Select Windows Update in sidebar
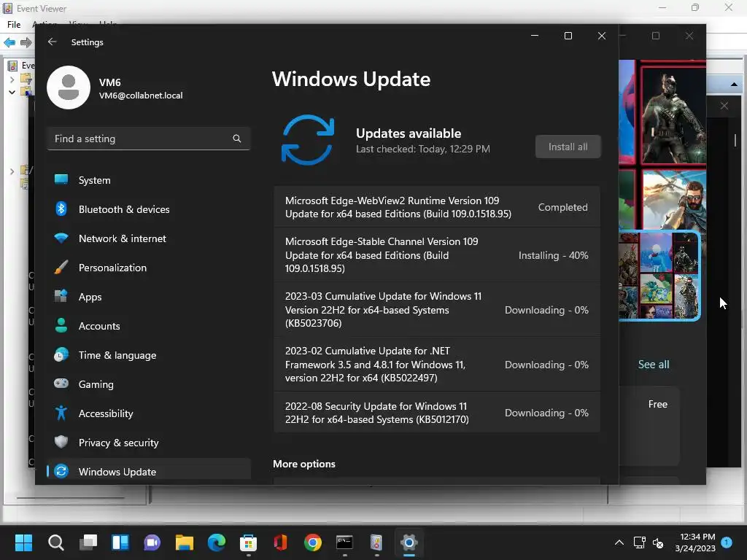The width and height of the screenshot is (747, 560). 149,472
